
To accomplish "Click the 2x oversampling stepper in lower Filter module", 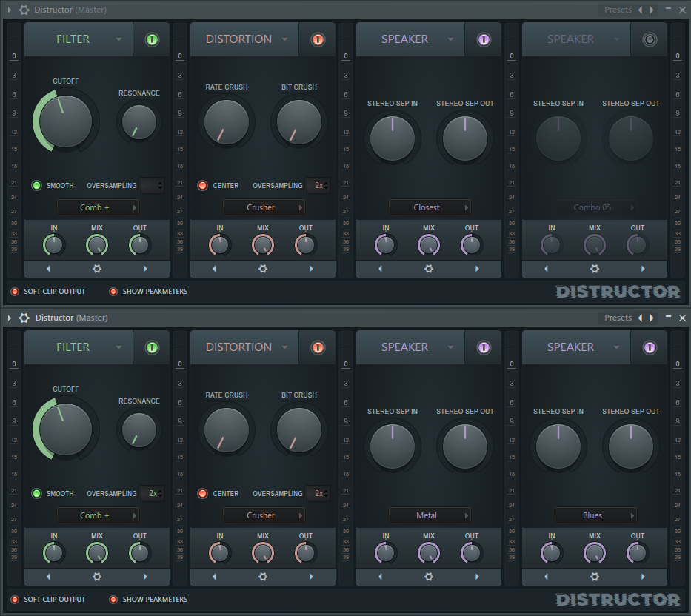I will 153,493.
